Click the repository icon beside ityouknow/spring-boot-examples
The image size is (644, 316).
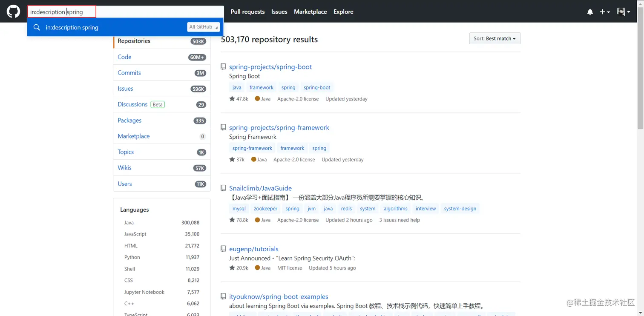click(x=223, y=296)
